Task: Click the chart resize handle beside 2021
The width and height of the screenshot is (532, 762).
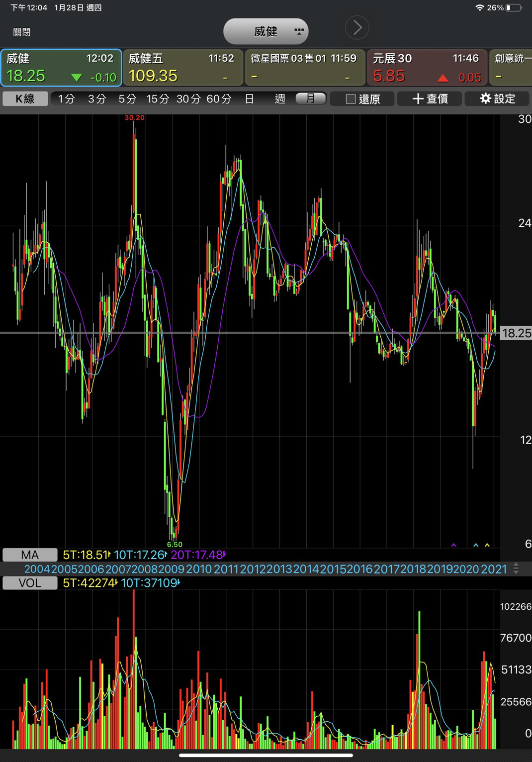Action: pyautogui.click(x=516, y=569)
